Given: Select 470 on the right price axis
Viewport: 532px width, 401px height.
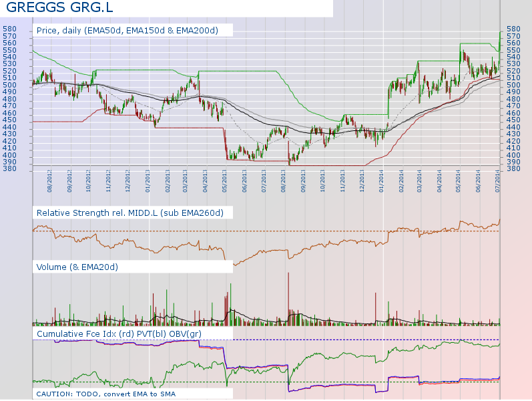Looking at the screenshot, I should (x=513, y=106).
